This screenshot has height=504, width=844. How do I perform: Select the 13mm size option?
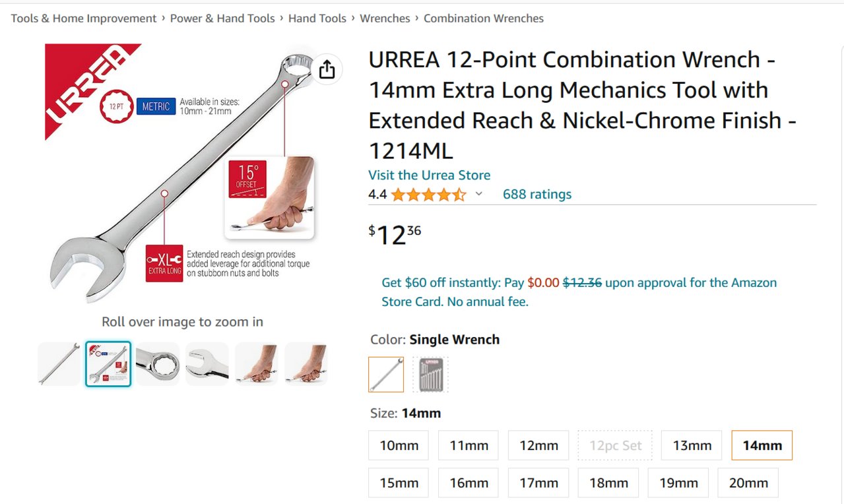point(692,445)
